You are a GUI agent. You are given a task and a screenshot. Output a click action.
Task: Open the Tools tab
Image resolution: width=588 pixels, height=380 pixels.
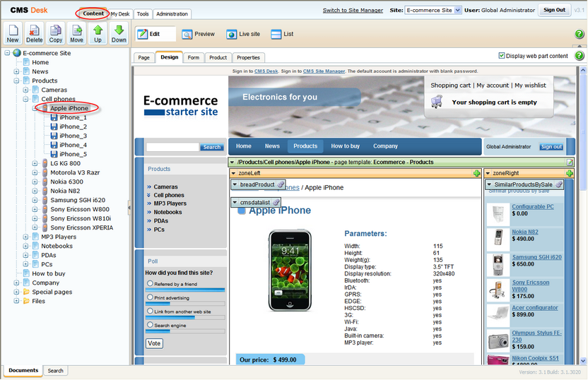click(x=143, y=14)
